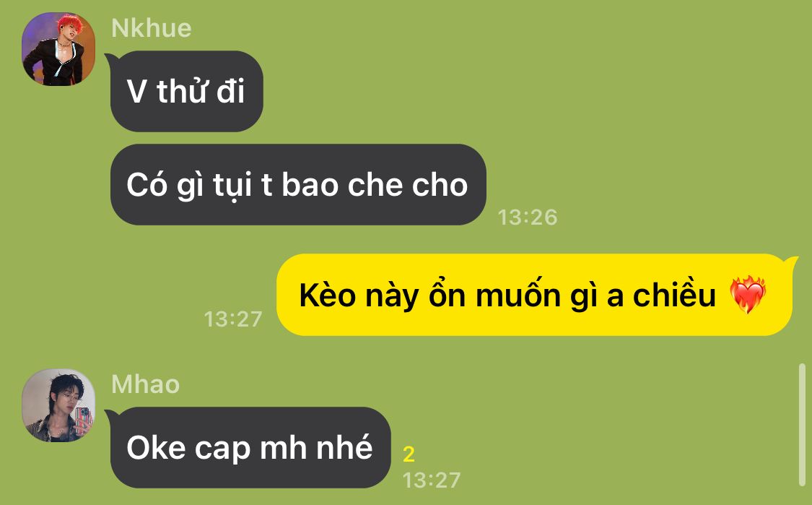
Task: Tap the word 'chiều' in the yellow message
Action: [674, 295]
